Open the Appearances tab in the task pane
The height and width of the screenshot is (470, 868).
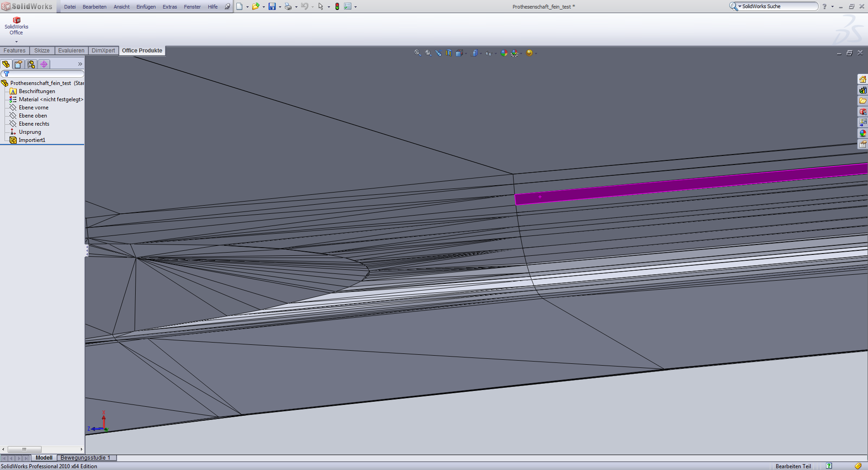click(x=863, y=133)
